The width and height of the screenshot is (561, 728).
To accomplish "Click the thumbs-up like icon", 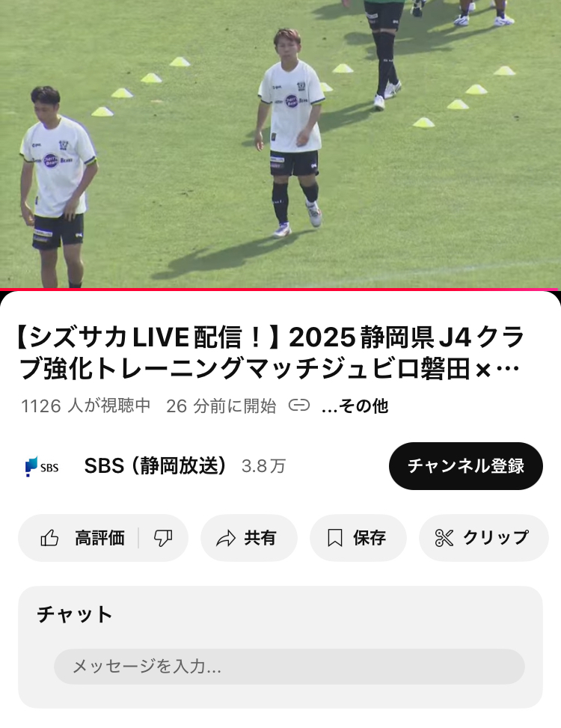I will point(49,538).
